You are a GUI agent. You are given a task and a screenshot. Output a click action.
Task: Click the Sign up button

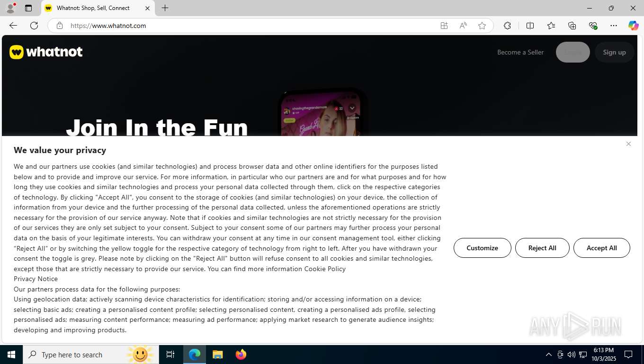point(614,52)
